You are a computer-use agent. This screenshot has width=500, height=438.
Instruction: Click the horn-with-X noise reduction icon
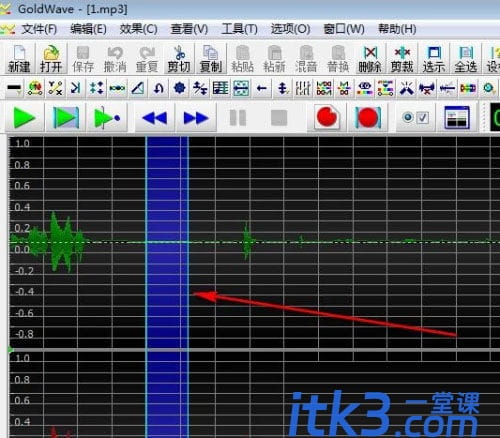pyautogui.click(x=427, y=88)
